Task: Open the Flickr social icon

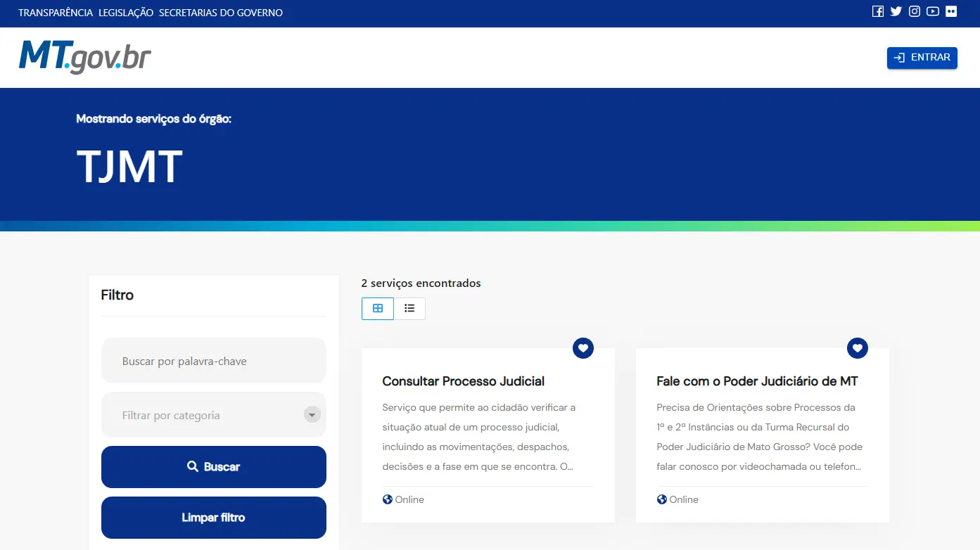Action: pyautogui.click(x=951, y=11)
